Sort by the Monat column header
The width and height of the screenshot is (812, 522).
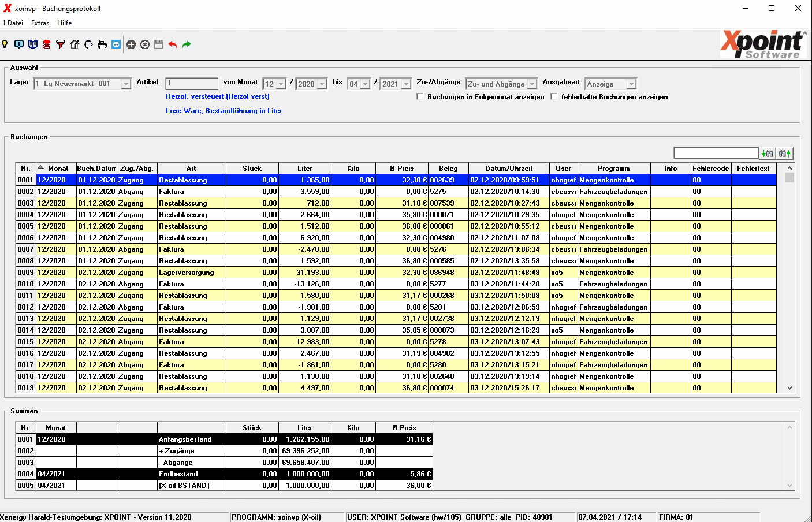tap(56, 169)
